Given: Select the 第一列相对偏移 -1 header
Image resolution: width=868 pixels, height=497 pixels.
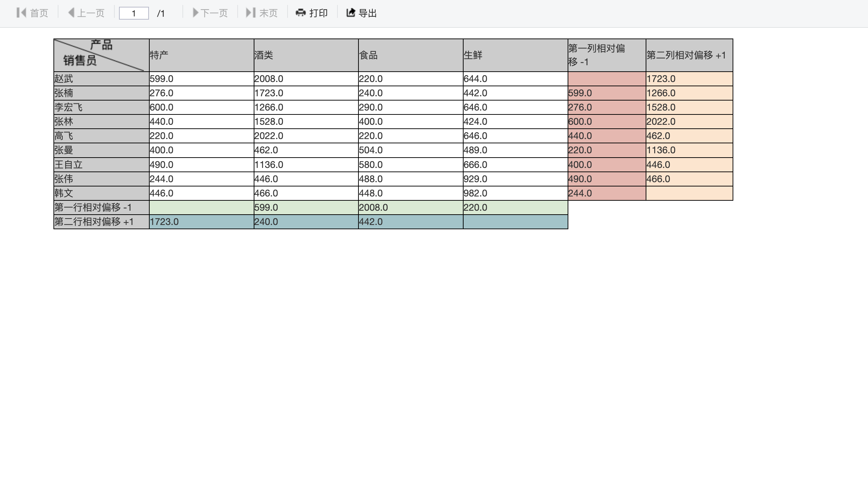Looking at the screenshot, I should tap(607, 55).
